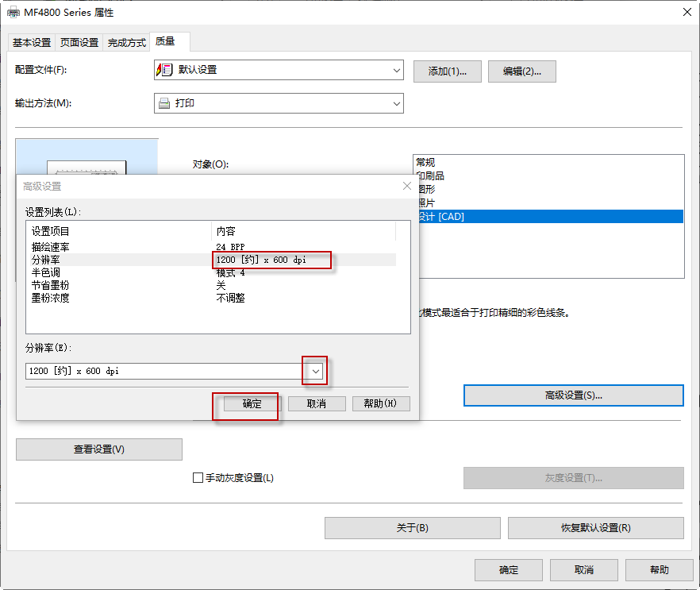Viewport: 700px width, 590px height.
Task: Switch to the 基本设置 tab
Action: coord(32,43)
